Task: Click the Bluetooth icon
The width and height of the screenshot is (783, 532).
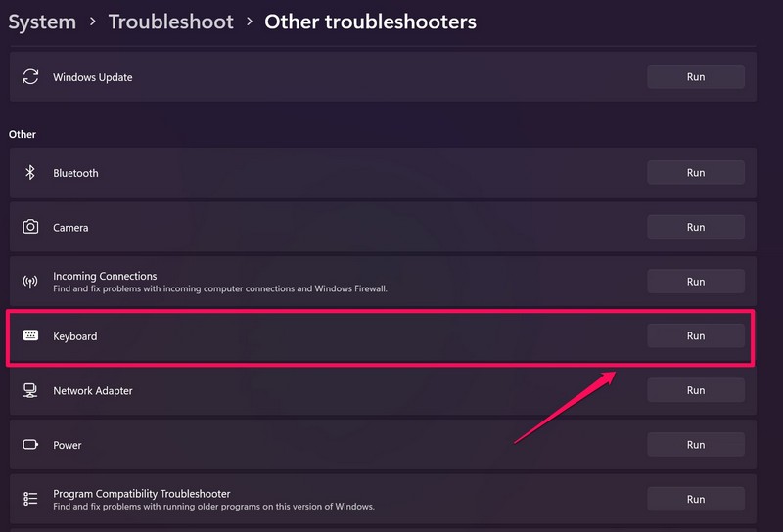Action: [x=30, y=173]
